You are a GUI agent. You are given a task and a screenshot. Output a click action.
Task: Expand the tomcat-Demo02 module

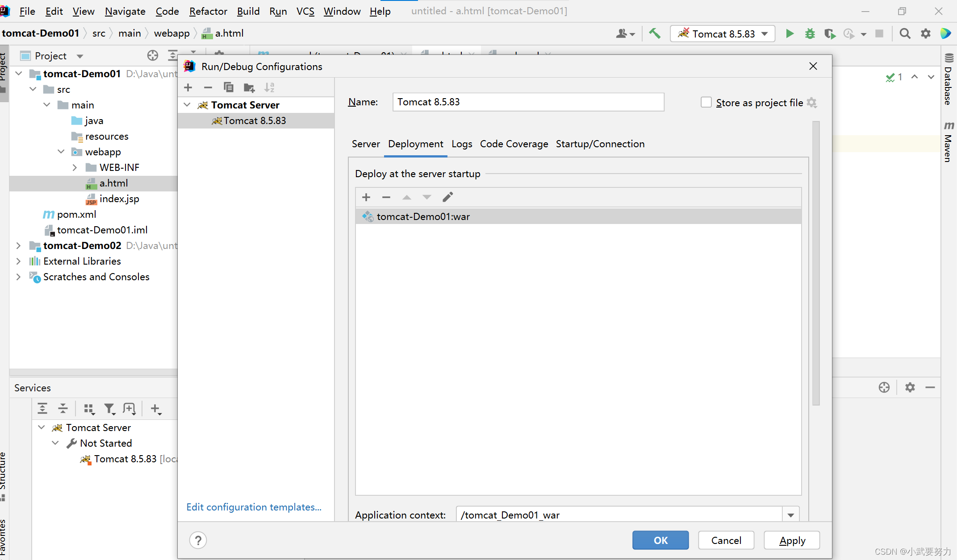tap(18, 245)
